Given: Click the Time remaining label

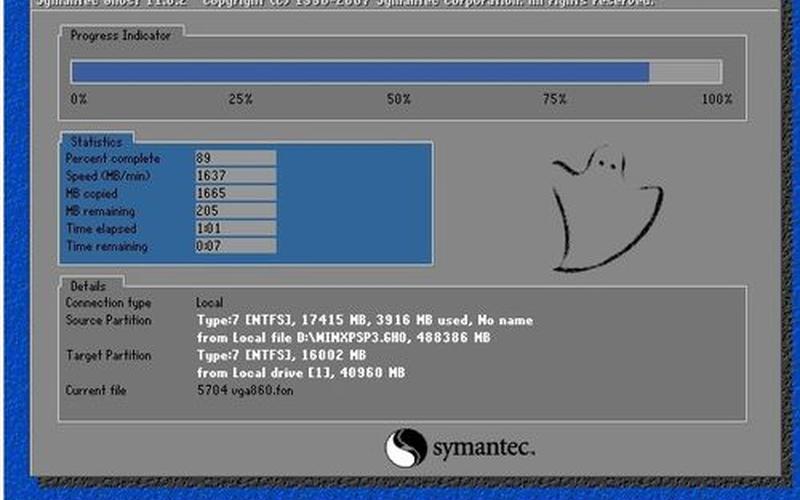Looking at the screenshot, I should pos(107,246).
